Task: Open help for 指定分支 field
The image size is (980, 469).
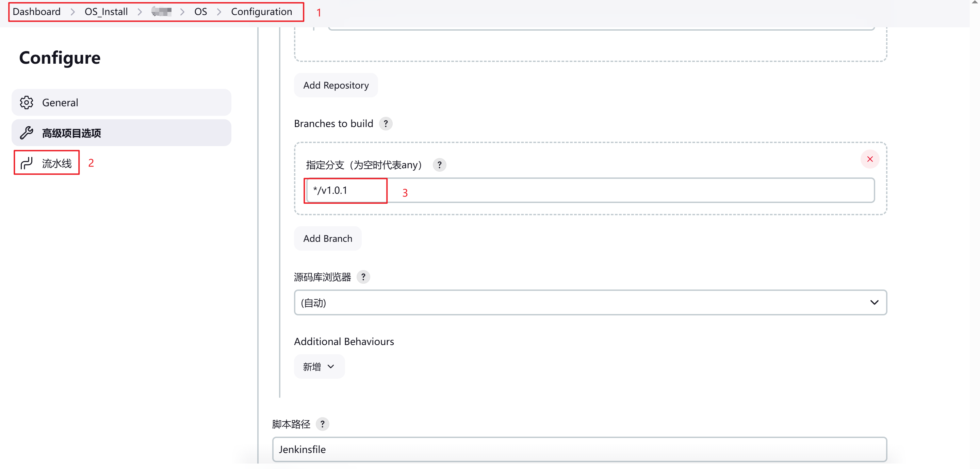Action: click(439, 165)
